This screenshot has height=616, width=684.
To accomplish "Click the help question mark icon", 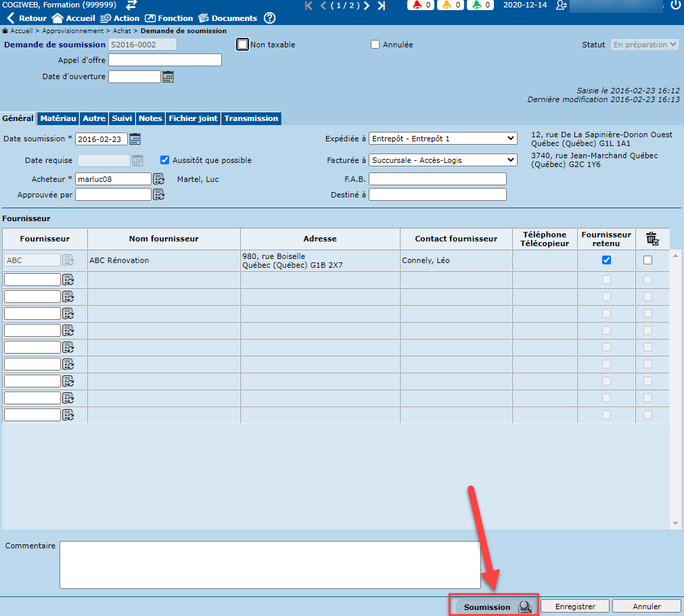I will click(x=269, y=18).
